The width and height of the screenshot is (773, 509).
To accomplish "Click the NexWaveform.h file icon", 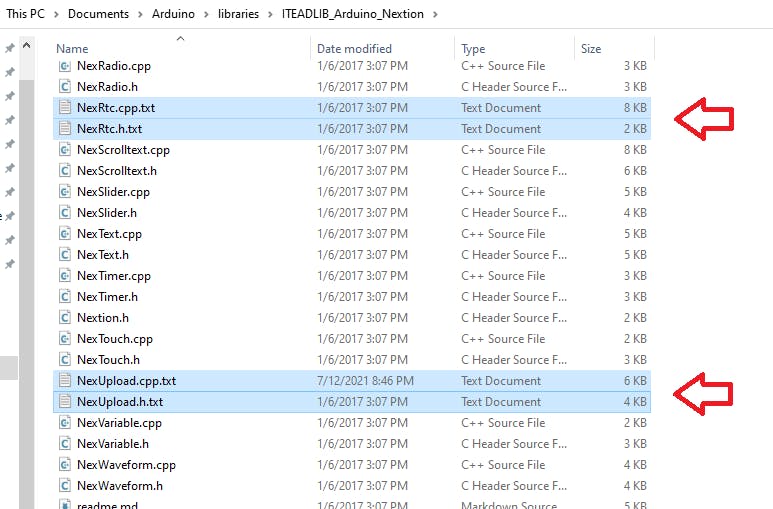I will coord(65,485).
